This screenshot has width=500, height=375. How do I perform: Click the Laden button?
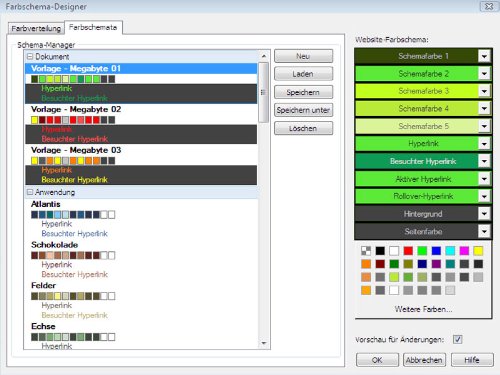pyautogui.click(x=303, y=74)
